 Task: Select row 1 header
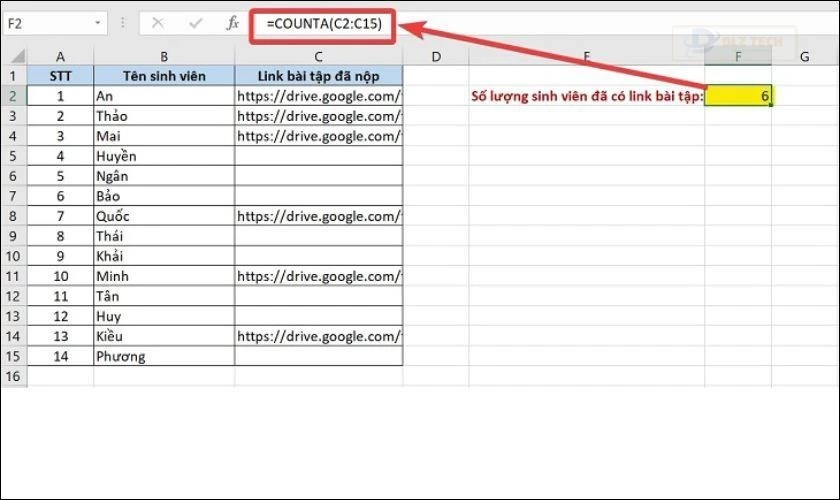[x=13, y=76]
